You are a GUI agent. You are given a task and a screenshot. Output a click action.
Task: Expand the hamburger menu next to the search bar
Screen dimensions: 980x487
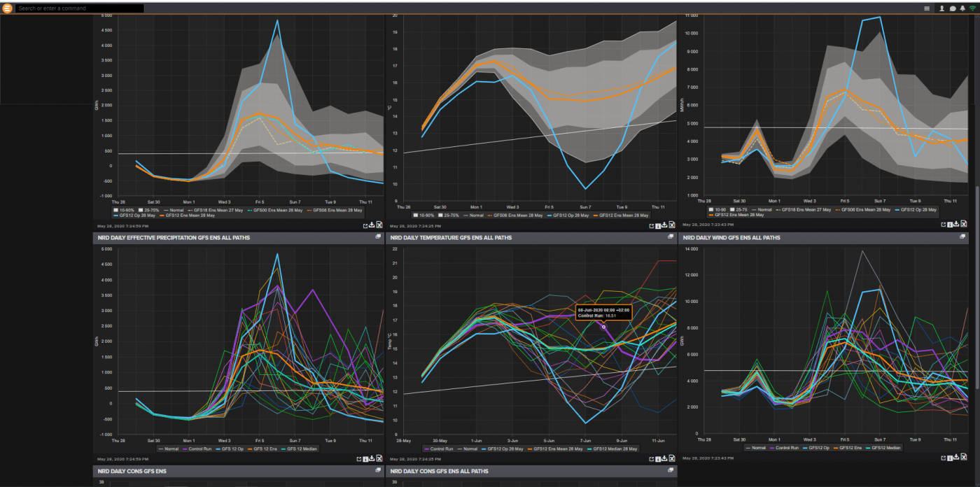click(x=8, y=8)
